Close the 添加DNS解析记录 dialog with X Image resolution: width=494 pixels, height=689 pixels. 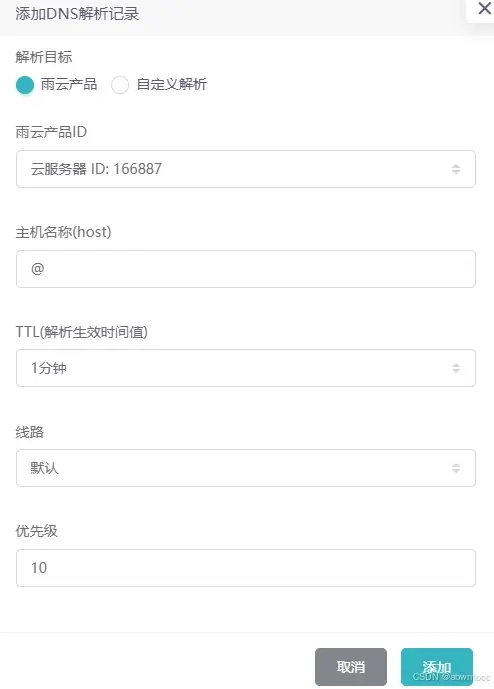[x=484, y=8]
